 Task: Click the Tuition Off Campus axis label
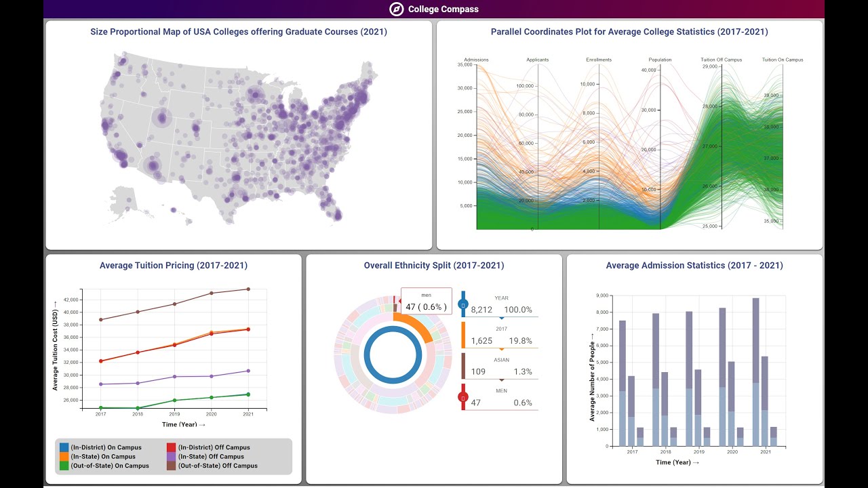[x=722, y=60]
